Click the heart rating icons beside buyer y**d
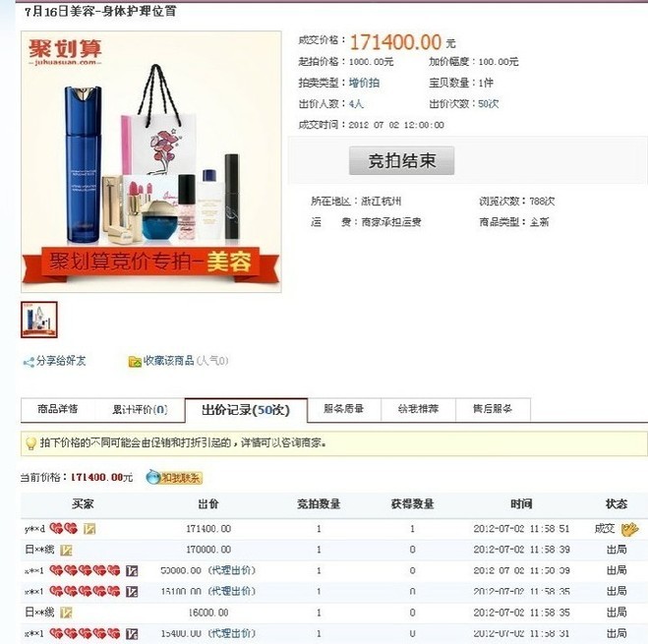The height and width of the screenshot is (644, 648). pos(64,528)
